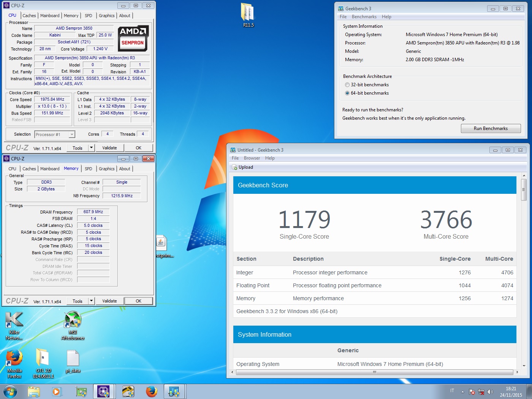Open the R11.5 folder on the desktop

click(x=248, y=15)
